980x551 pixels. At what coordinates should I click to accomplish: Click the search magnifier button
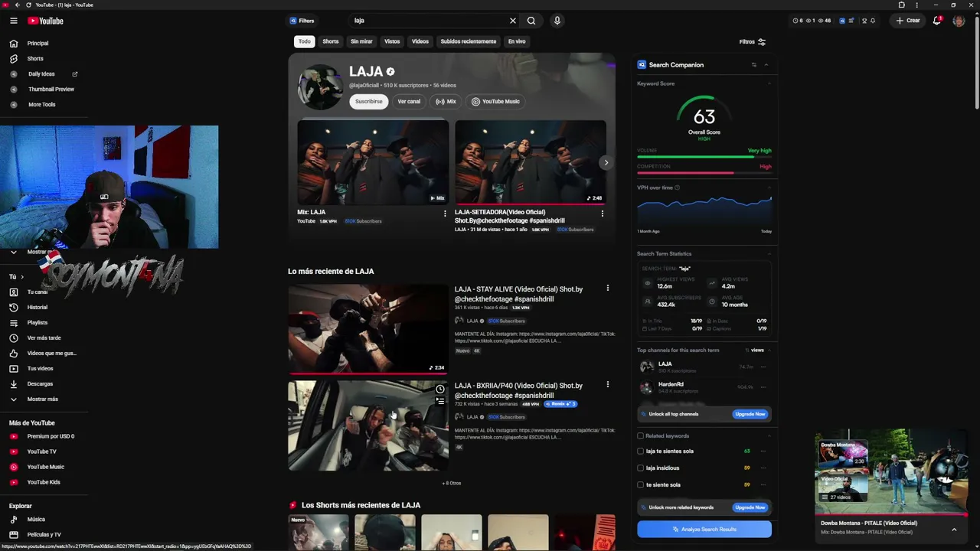point(531,21)
